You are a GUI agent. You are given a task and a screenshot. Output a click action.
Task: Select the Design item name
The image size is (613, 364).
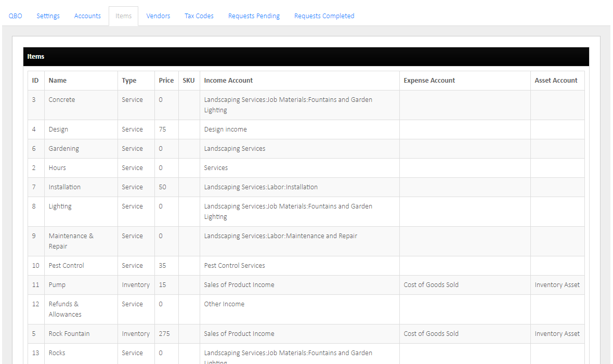click(58, 129)
